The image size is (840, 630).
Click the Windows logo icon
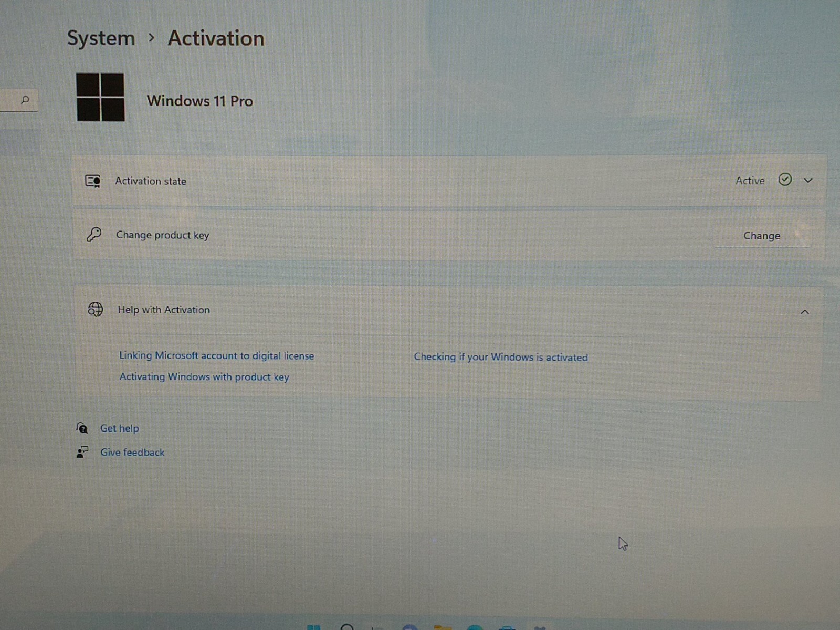(x=100, y=97)
